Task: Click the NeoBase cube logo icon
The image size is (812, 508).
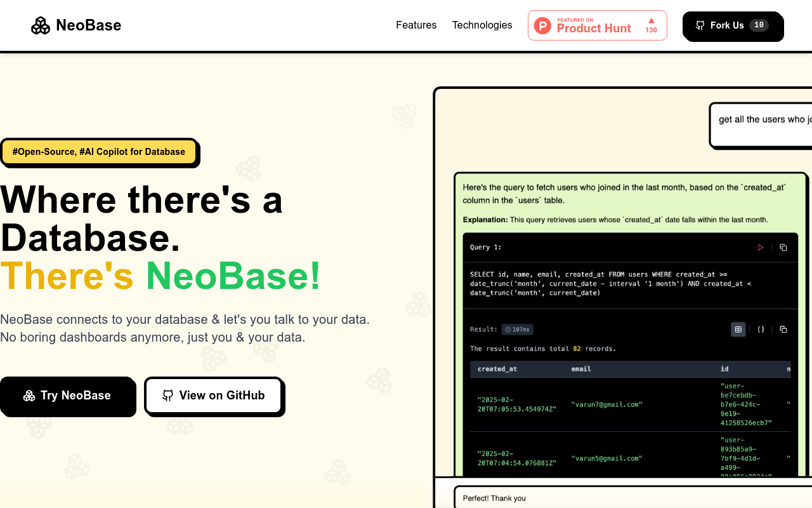Action: coord(41,25)
